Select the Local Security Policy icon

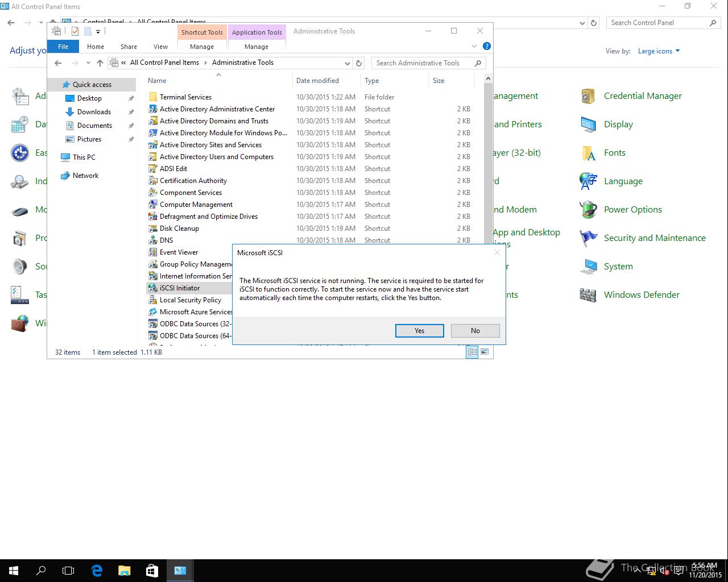153,300
